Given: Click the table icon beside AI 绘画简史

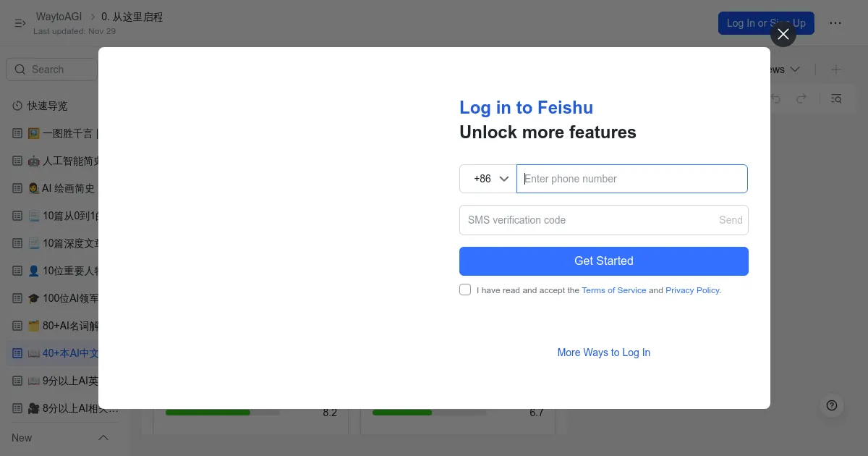Looking at the screenshot, I should (18, 188).
